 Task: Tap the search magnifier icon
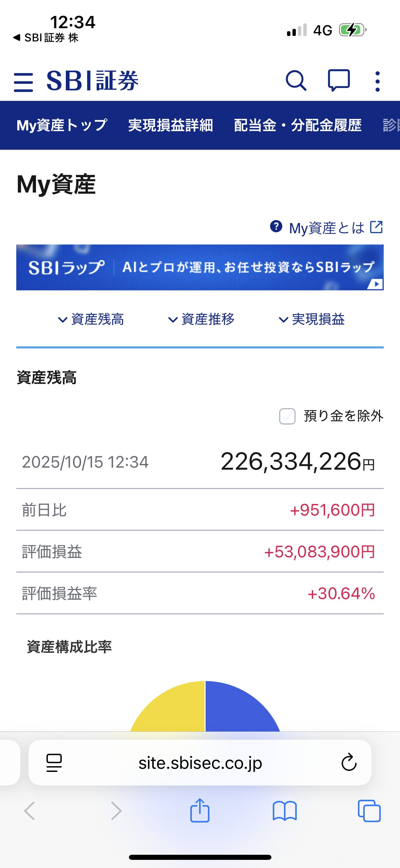(x=296, y=81)
